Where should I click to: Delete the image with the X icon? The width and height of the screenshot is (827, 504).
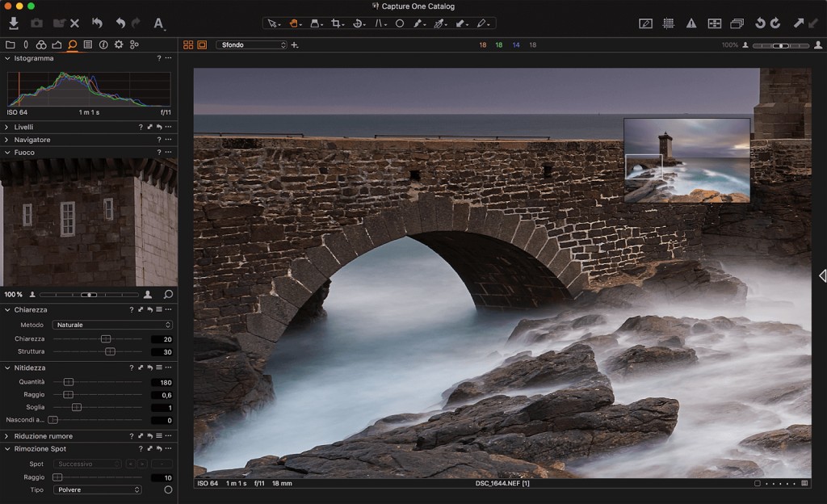click(74, 23)
